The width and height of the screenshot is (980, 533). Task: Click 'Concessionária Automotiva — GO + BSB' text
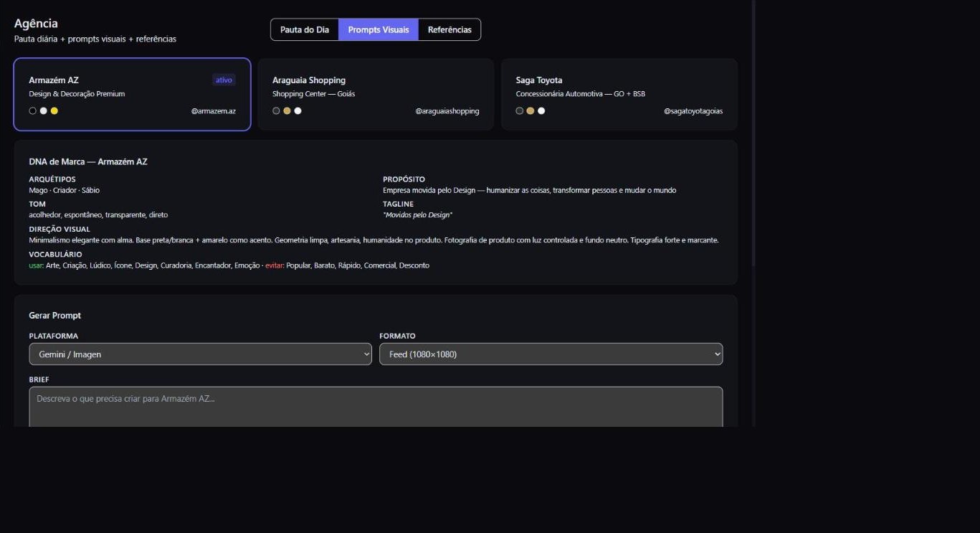(581, 94)
